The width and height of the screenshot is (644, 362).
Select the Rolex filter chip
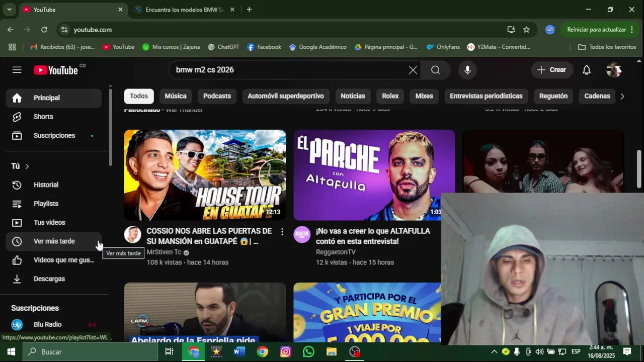click(390, 96)
